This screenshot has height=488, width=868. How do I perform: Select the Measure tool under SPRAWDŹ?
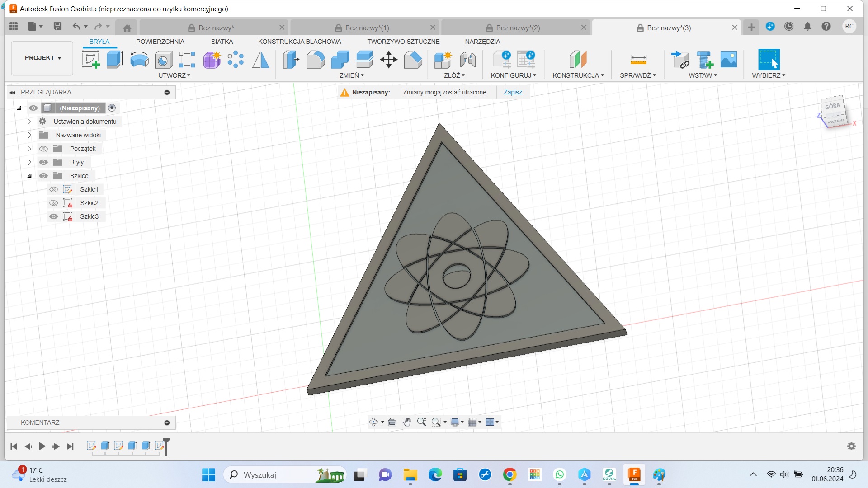click(637, 59)
